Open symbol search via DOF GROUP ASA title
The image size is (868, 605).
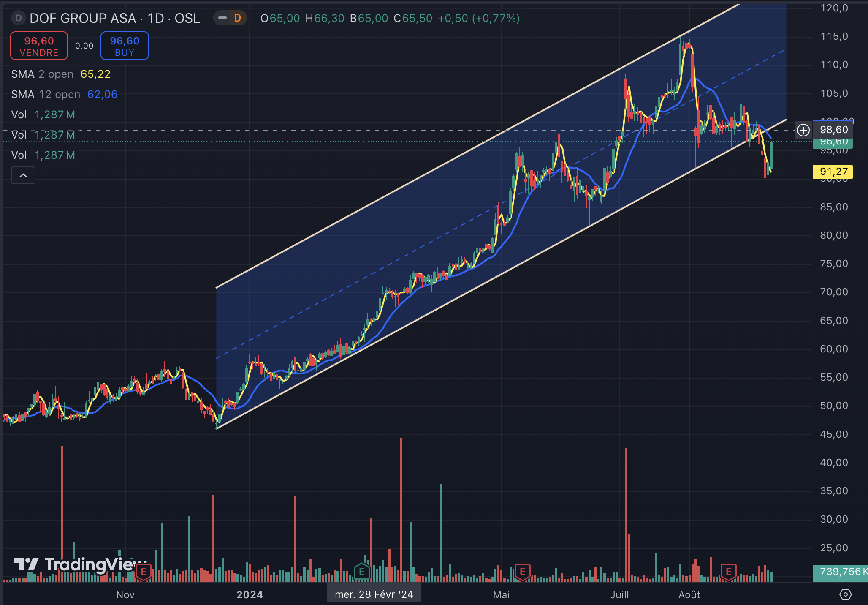click(x=114, y=18)
